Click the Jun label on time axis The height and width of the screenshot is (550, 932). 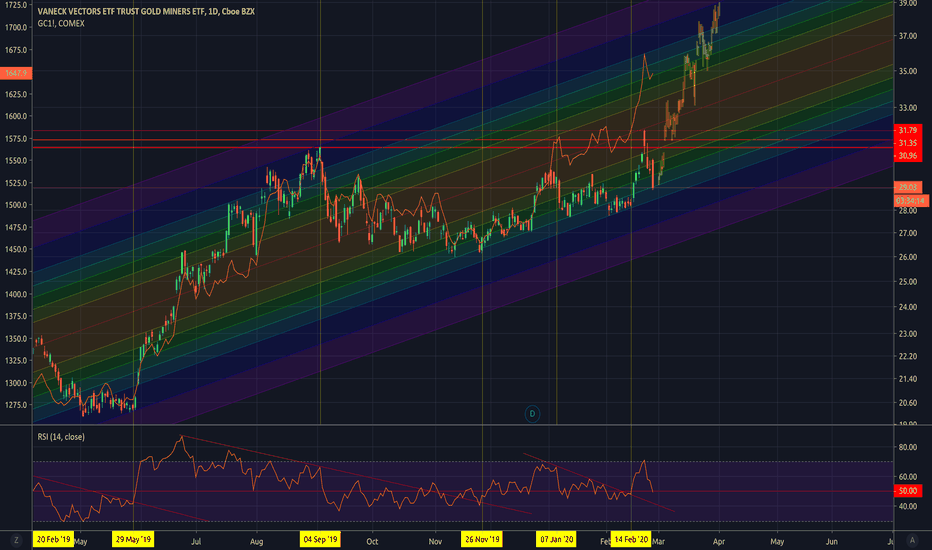click(832, 542)
